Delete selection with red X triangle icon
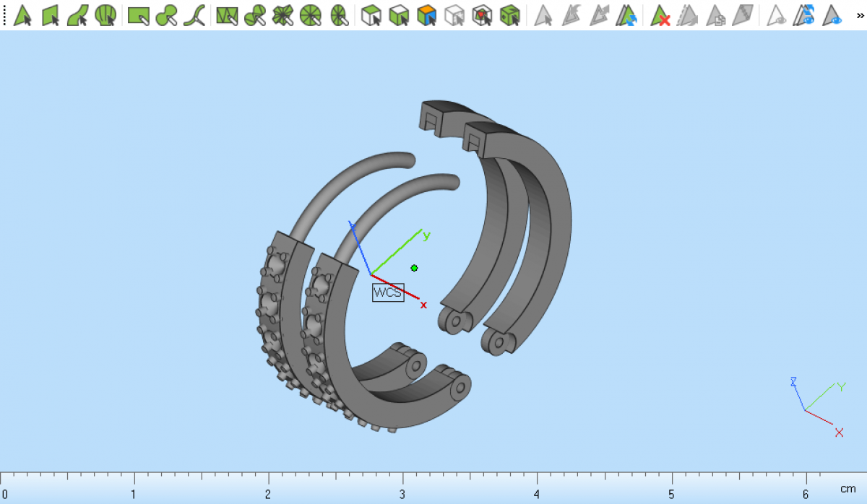 [x=660, y=15]
